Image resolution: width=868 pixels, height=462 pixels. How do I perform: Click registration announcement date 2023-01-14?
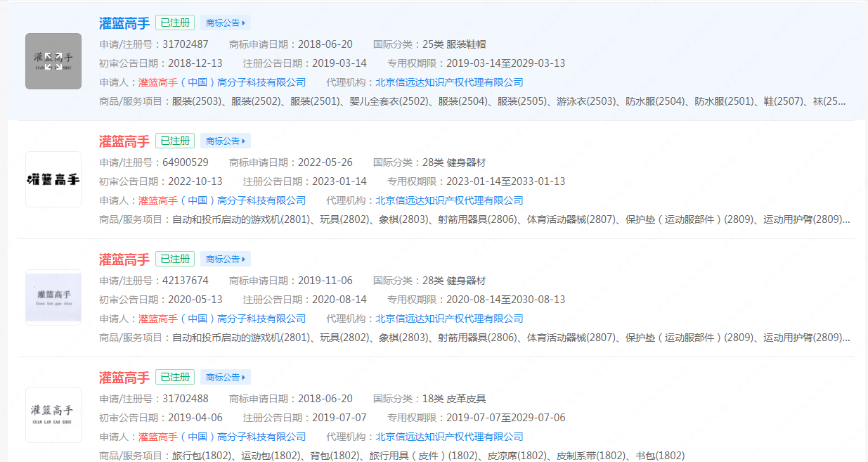[x=339, y=181]
